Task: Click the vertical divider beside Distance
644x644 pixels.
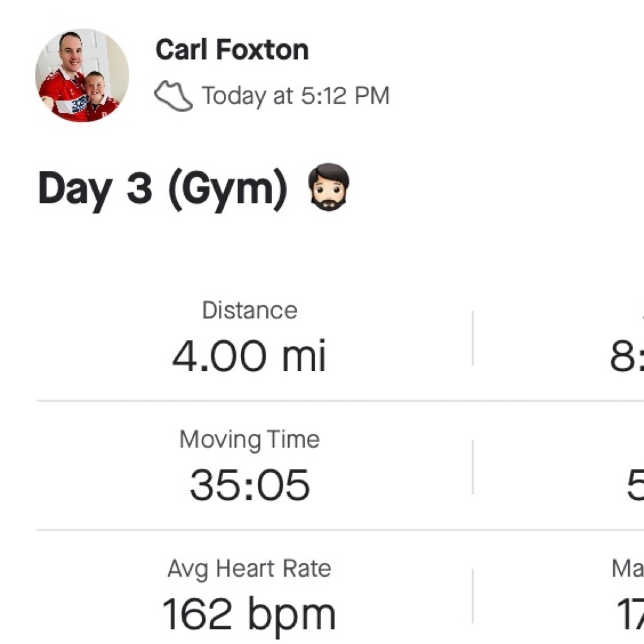Action: [x=473, y=338]
